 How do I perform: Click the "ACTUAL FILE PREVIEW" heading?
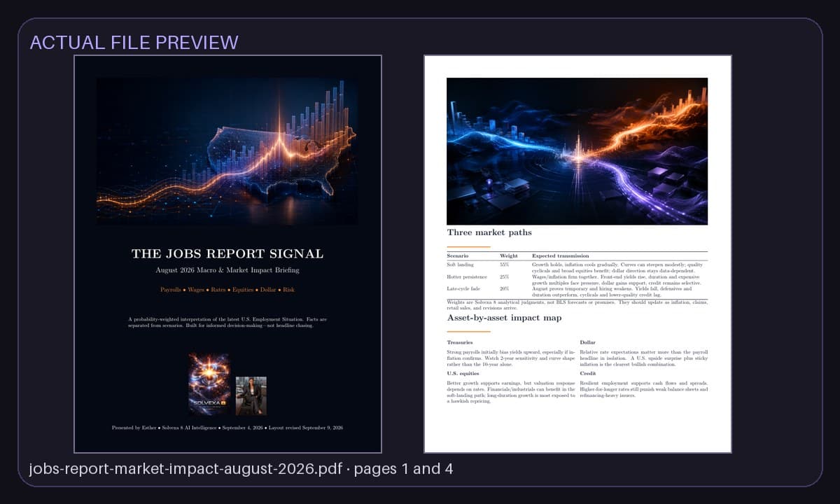pos(134,42)
